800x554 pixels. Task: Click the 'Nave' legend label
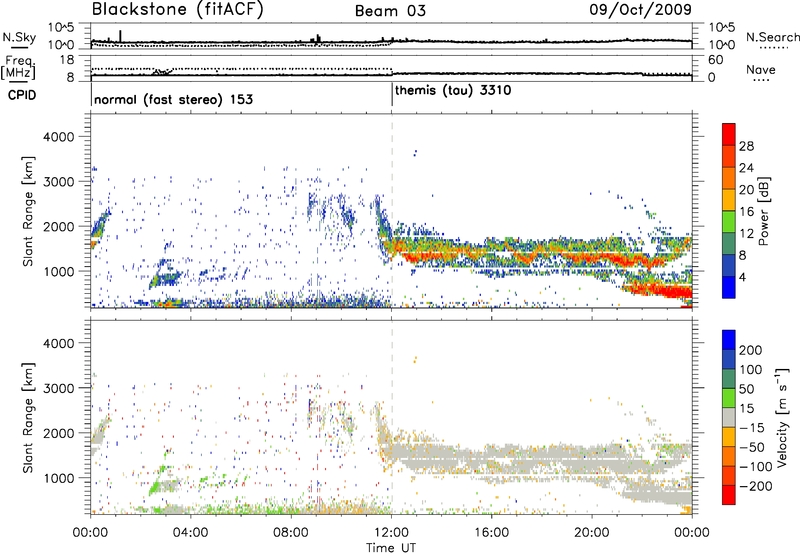[761, 69]
